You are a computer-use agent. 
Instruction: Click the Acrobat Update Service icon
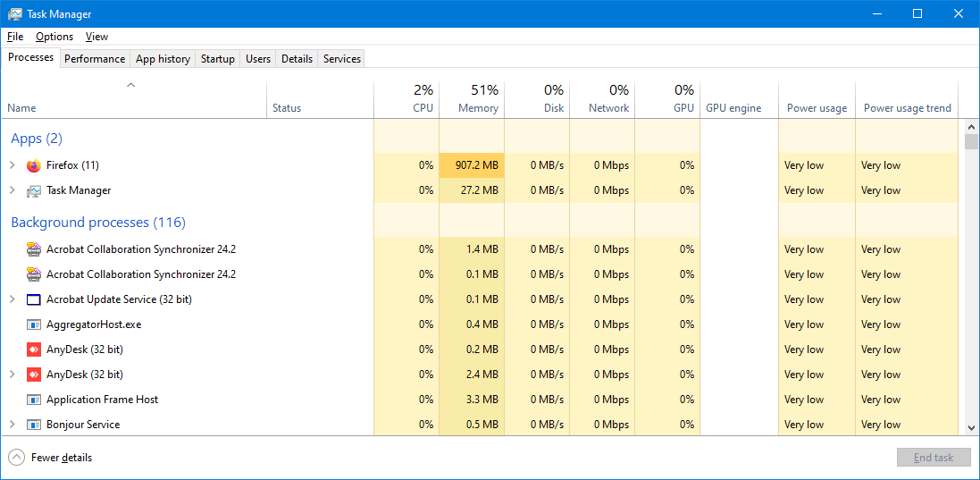(x=34, y=299)
